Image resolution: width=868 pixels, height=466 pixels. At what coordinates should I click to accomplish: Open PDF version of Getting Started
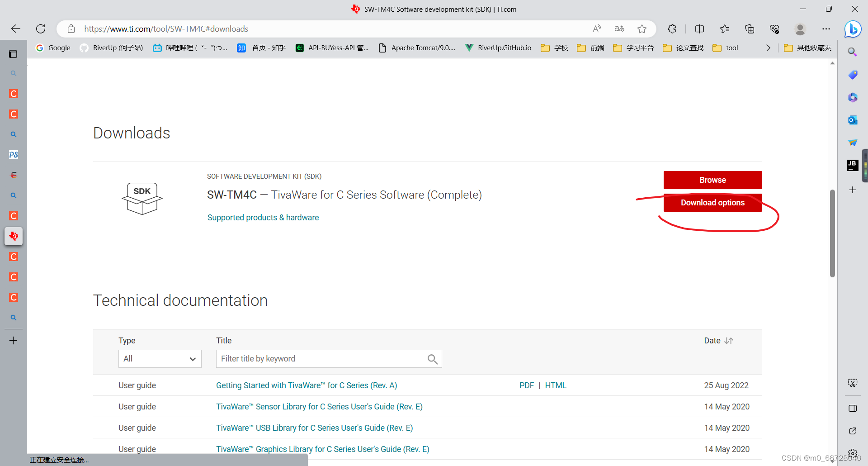click(527, 385)
